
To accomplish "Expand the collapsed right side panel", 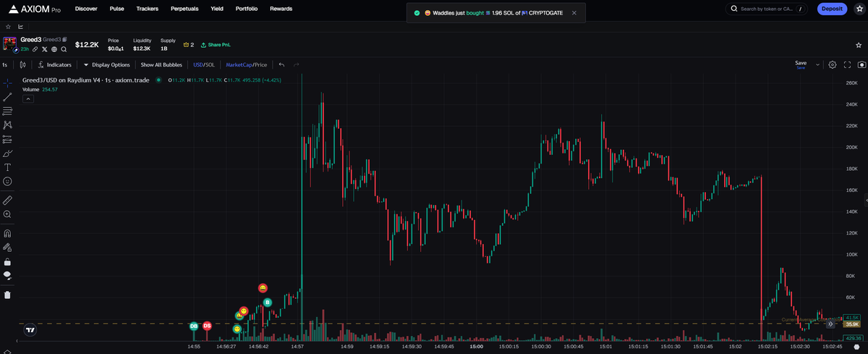I will 865,200.
